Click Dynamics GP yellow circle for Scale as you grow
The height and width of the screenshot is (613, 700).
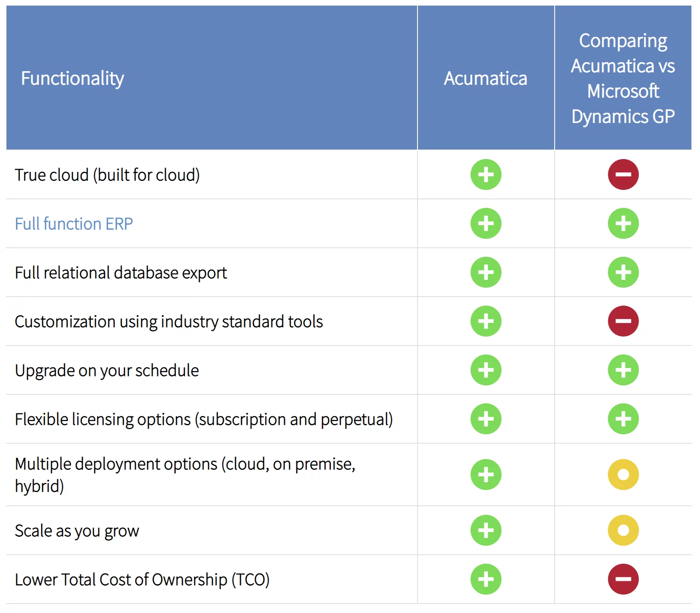(x=623, y=530)
